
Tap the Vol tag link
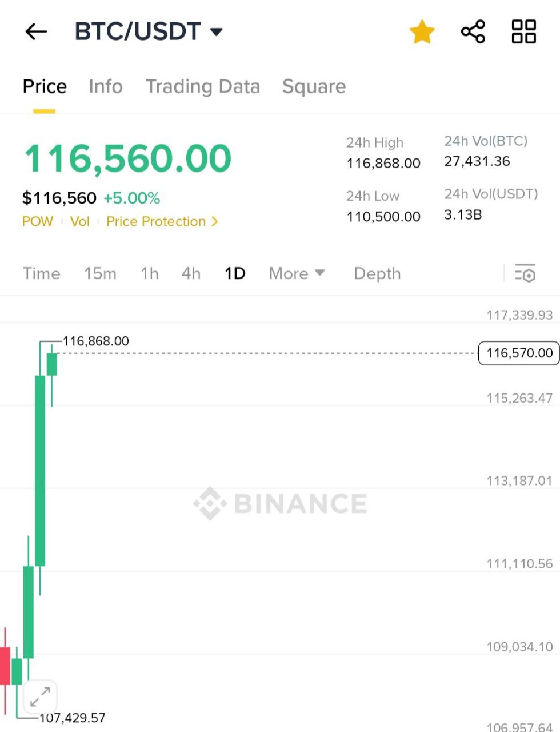[x=80, y=221]
